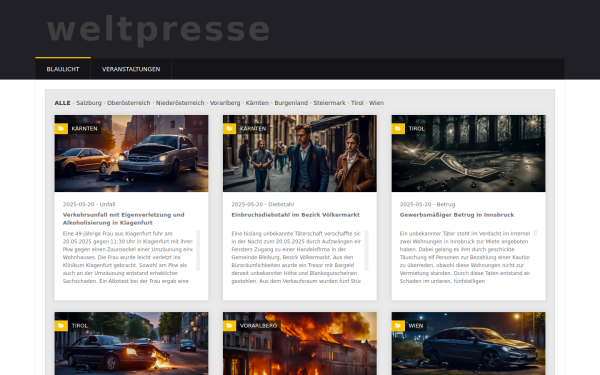
Task: Click the folder icon beside Vorarlberg label
Action: 230,326
